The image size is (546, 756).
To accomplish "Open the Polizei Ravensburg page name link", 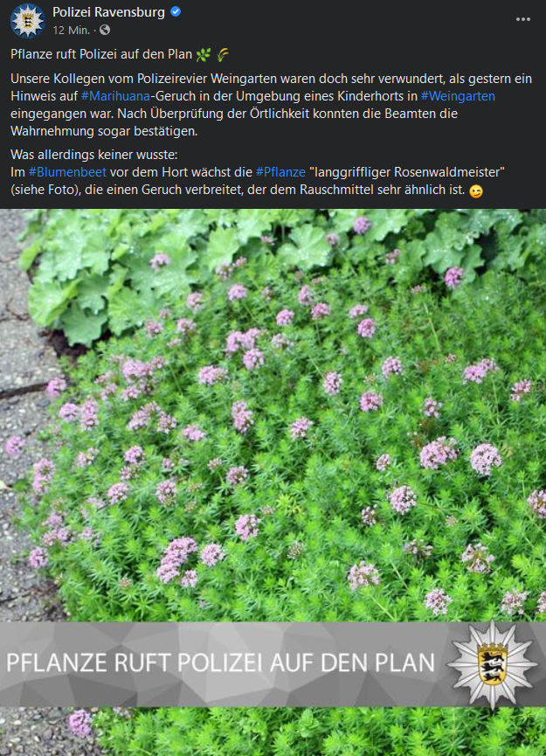I will point(108,12).
